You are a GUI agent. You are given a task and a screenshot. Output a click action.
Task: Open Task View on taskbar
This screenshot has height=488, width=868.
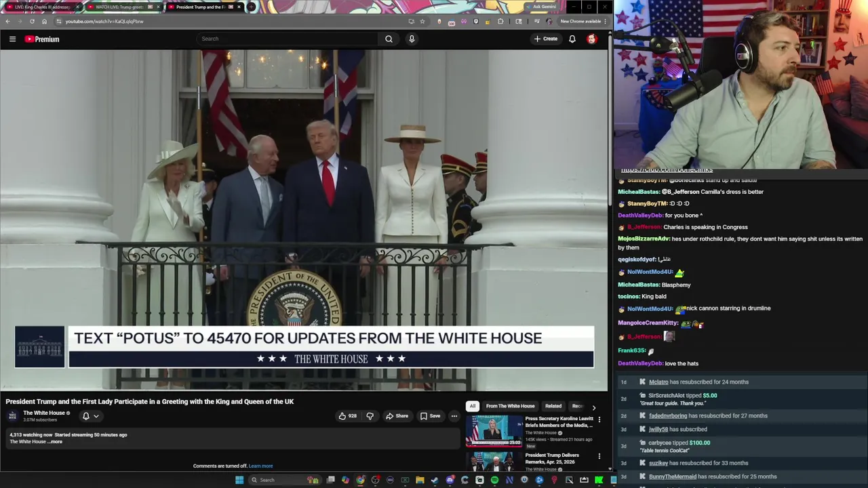[x=330, y=480]
